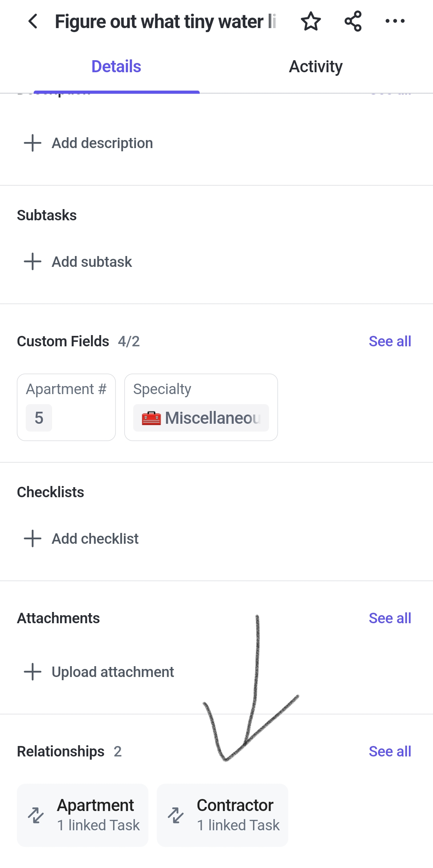Switch to the Activity tab
The image size is (433, 868).
[x=316, y=67]
